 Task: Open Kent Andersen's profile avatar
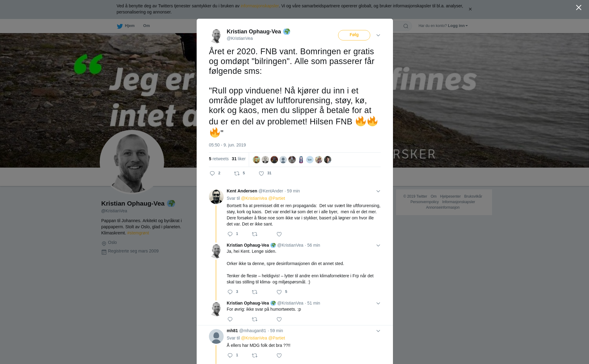point(216,196)
